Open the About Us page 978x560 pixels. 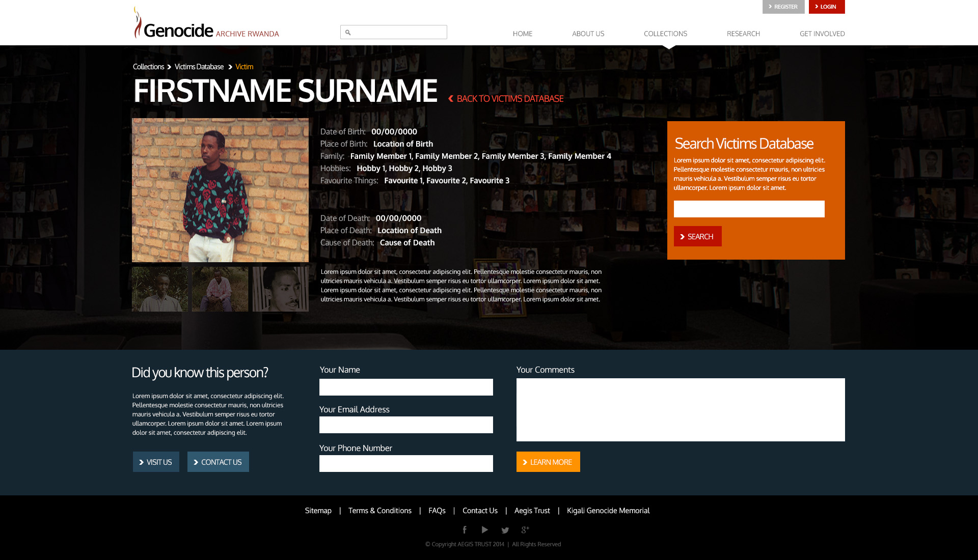(588, 34)
